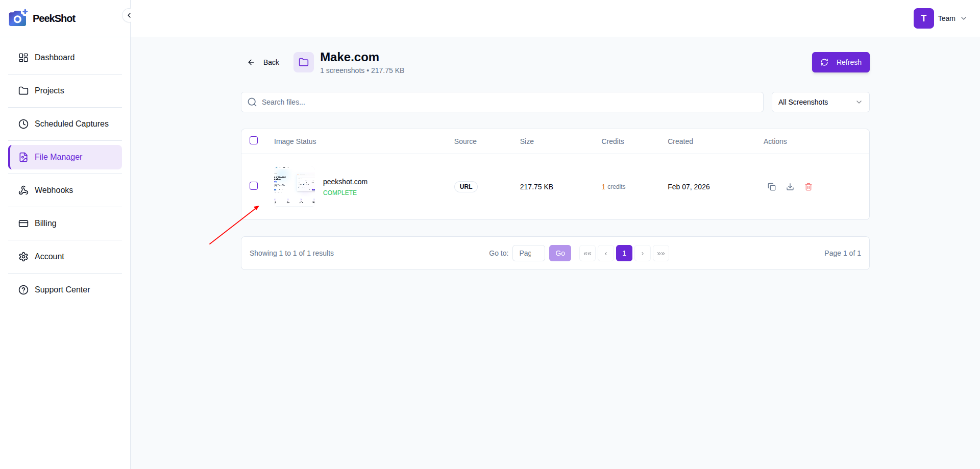This screenshot has height=469, width=980.
Task: Open the All Screenshots filter dropdown
Action: (x=820, y=102)
